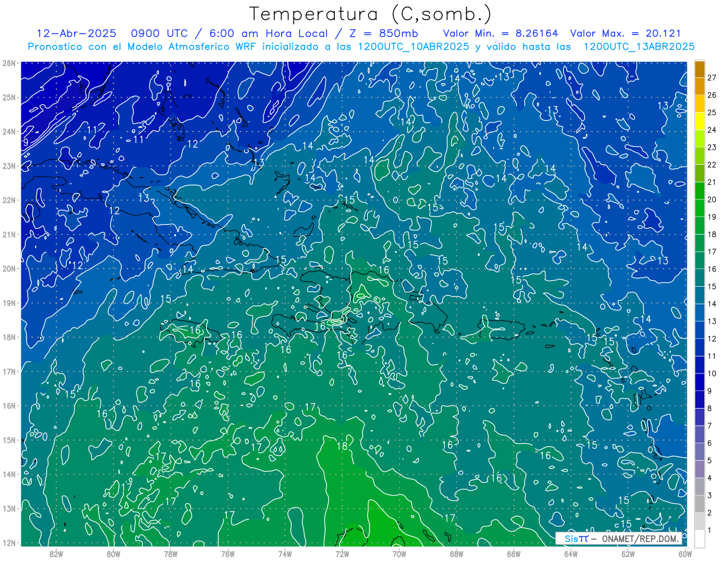This screenshot has width=728, height=562.
Task: Click the latitude axis label '20N'
Action: click(x=9, y=269)
